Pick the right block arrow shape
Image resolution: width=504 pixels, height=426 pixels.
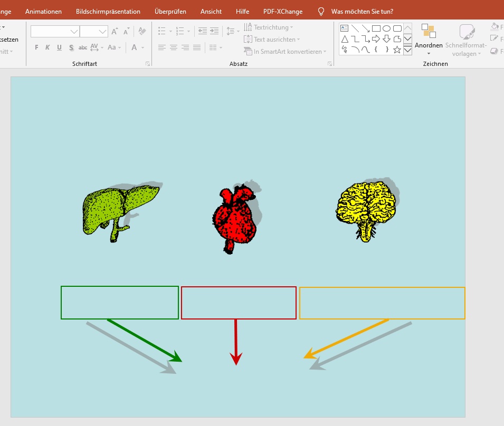pyautogui.click(x=376, y=39)
